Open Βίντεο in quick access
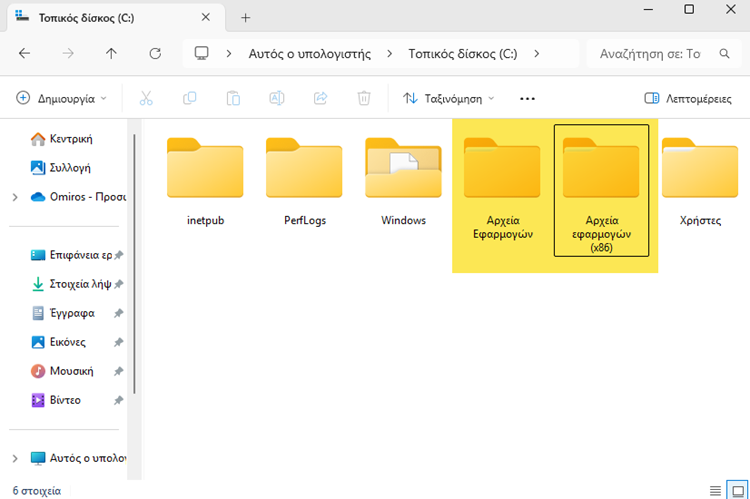The width and height of the screenshot is (750, 499). tap(55, 400)
